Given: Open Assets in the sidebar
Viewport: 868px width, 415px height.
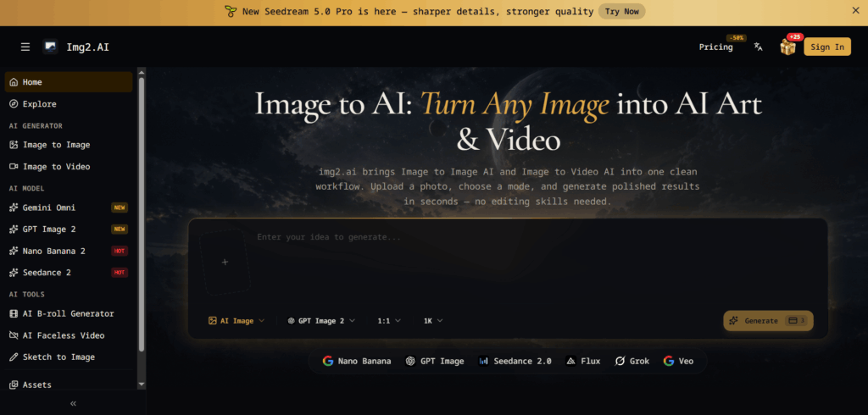Looking at the screenshot, I should (x=69, y=385).
